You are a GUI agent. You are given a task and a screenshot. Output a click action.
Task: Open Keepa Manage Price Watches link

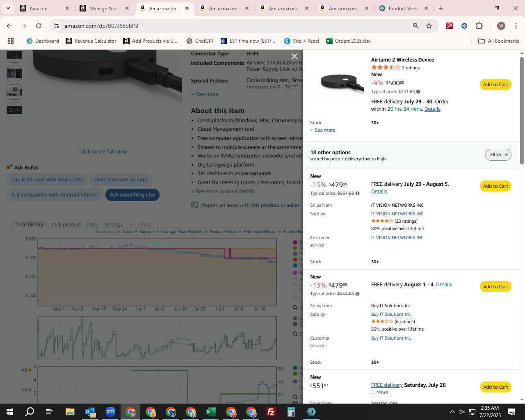tap(182, 232)
